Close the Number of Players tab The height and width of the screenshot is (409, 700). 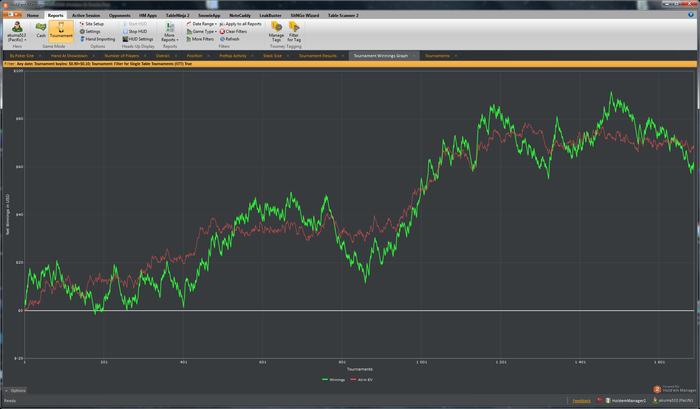pyautogui.click(x=146, y=56)
